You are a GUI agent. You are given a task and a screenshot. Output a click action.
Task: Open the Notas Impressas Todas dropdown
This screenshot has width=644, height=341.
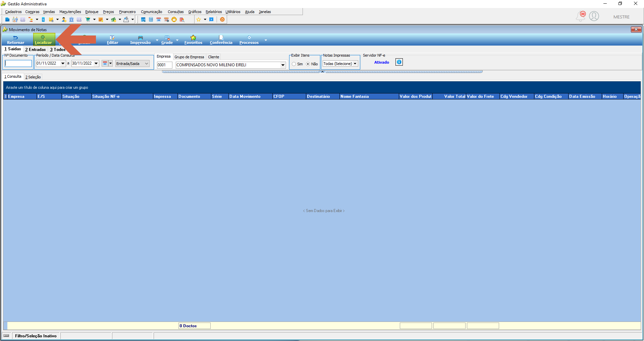pyautogui.click(x=340, y=64)
